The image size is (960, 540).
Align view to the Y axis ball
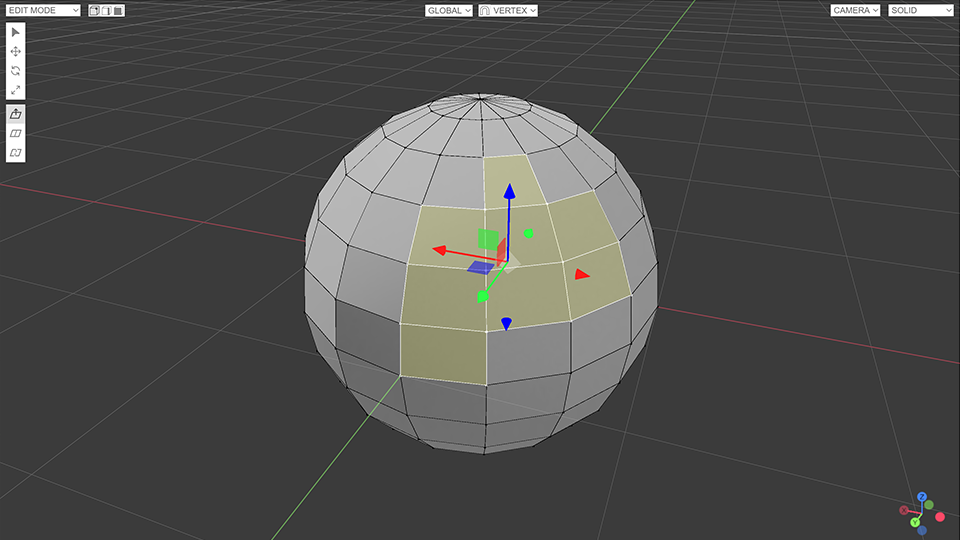(915, 522)
